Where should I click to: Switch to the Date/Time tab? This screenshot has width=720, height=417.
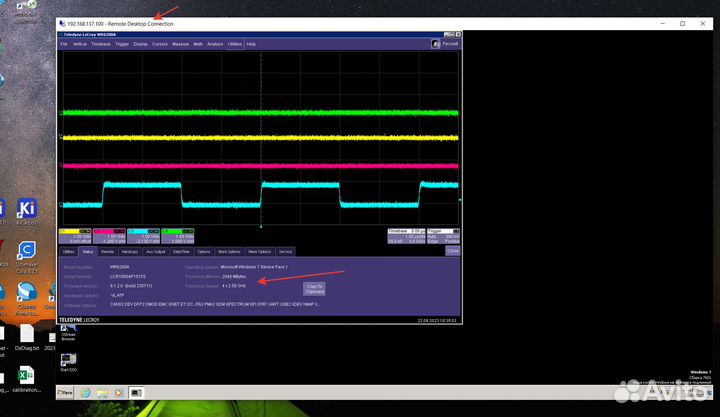tap(181, 252)
